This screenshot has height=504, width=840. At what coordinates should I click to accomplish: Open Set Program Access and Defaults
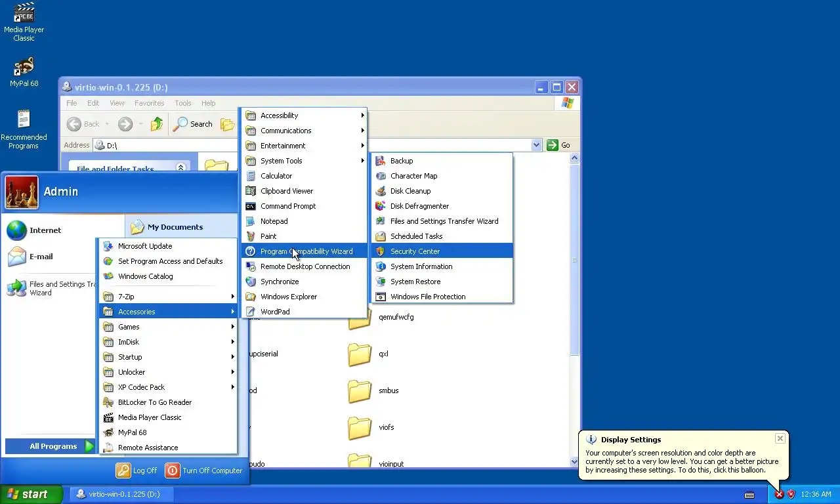(x=168, y=261)
